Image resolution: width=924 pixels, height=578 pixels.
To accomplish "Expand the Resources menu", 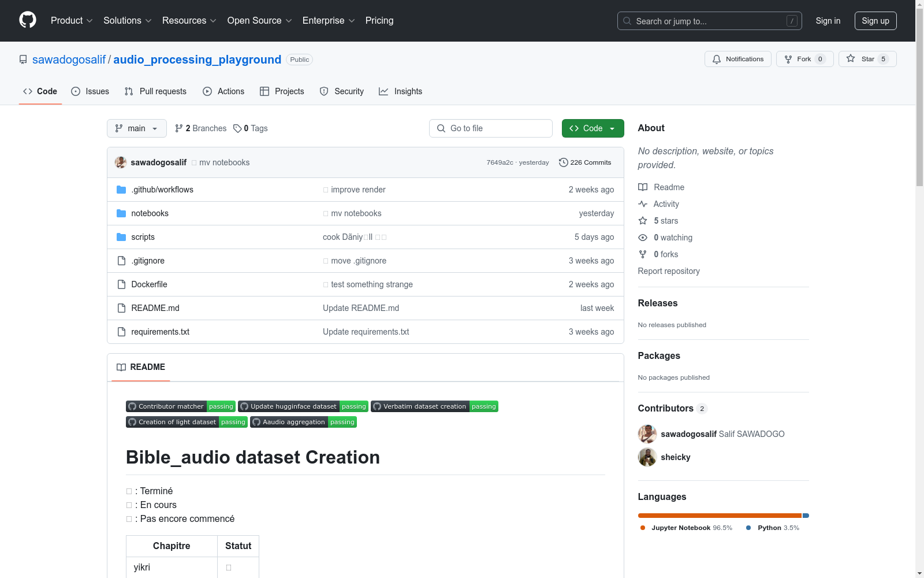I will (x=189, y=21).
